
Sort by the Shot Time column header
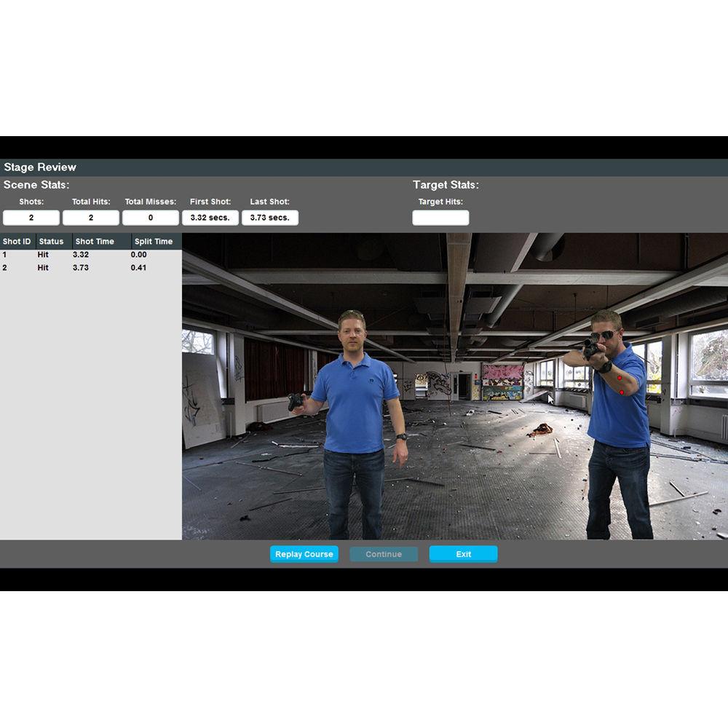(95, 242)
